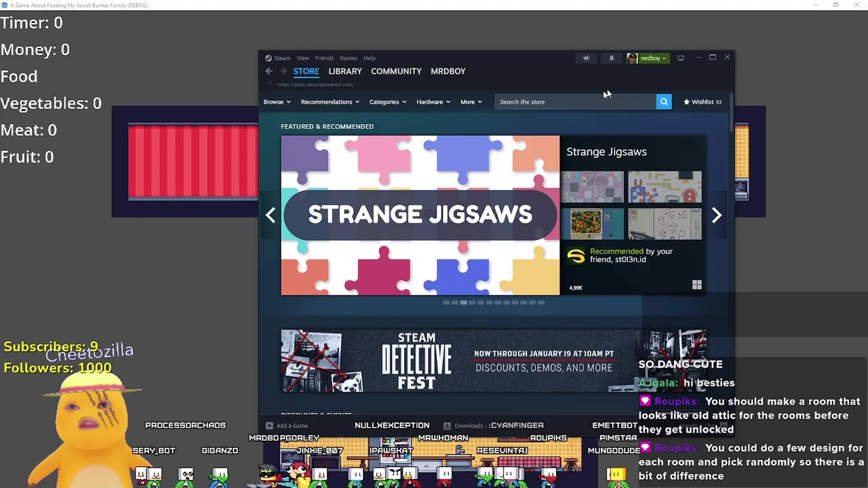Image resolution: width=868 pixels, height=488 pixels.
Task: Click the 4,99€ price label
Action: [575, 288]
